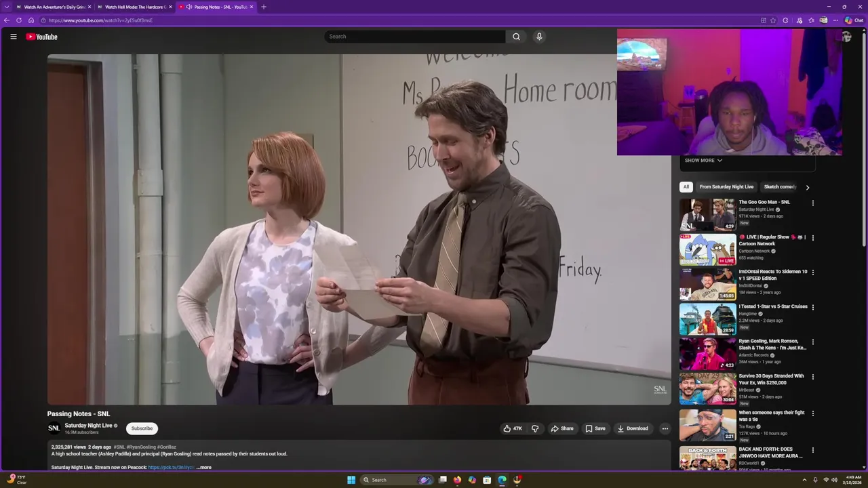The width and height of the screenshot is (868, 488).
Task: Click the YouTube search magnifier button
Action: [x=516, y=37]
